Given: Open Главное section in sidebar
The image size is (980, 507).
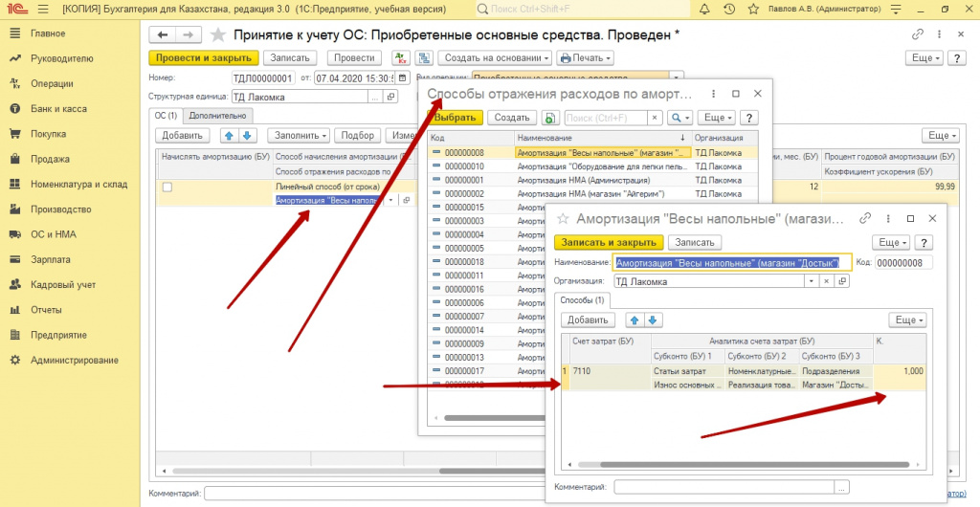Looking at the screenshot, I should 48,33.
